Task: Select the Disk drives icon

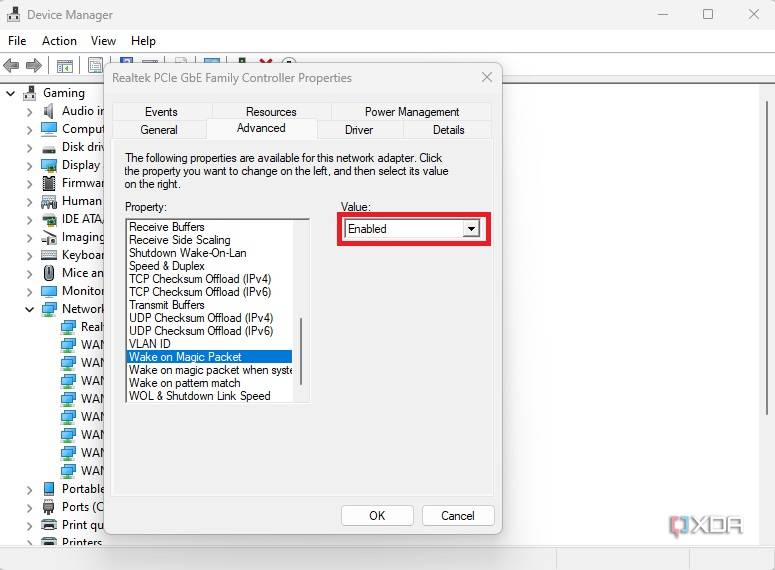Action: [x=49, y=148]
